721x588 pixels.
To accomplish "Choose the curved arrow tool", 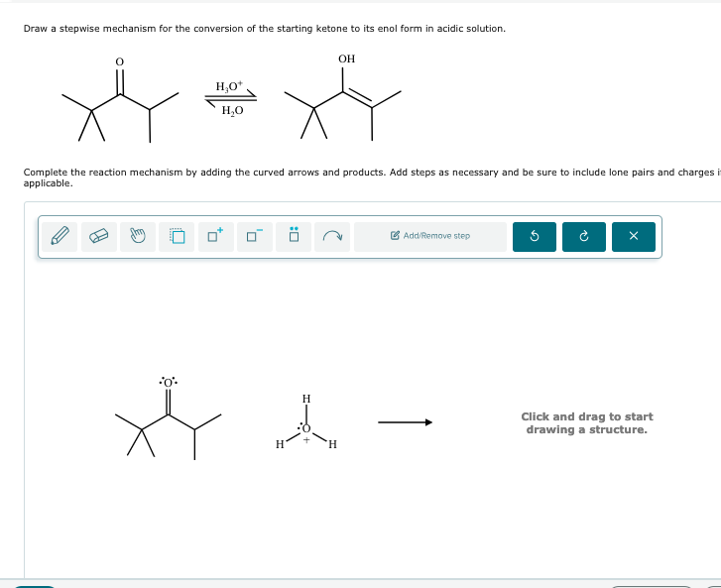I will point(332,237).
